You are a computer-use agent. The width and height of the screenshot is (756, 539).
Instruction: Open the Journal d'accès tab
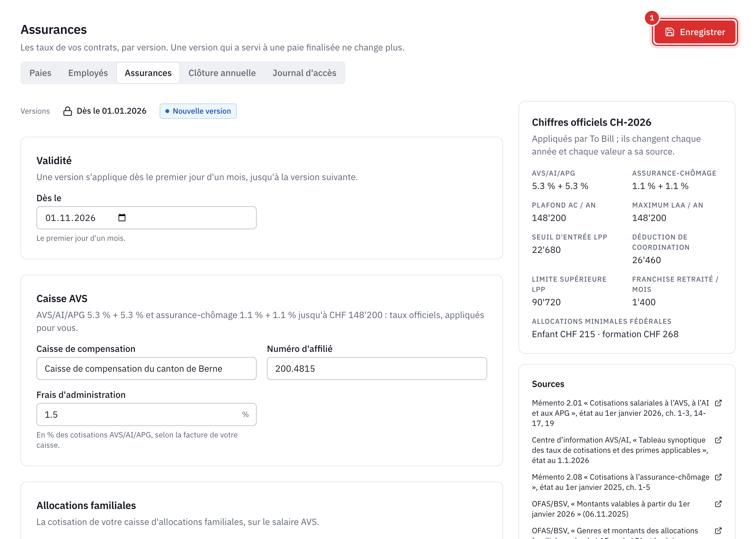coord(304,73)
